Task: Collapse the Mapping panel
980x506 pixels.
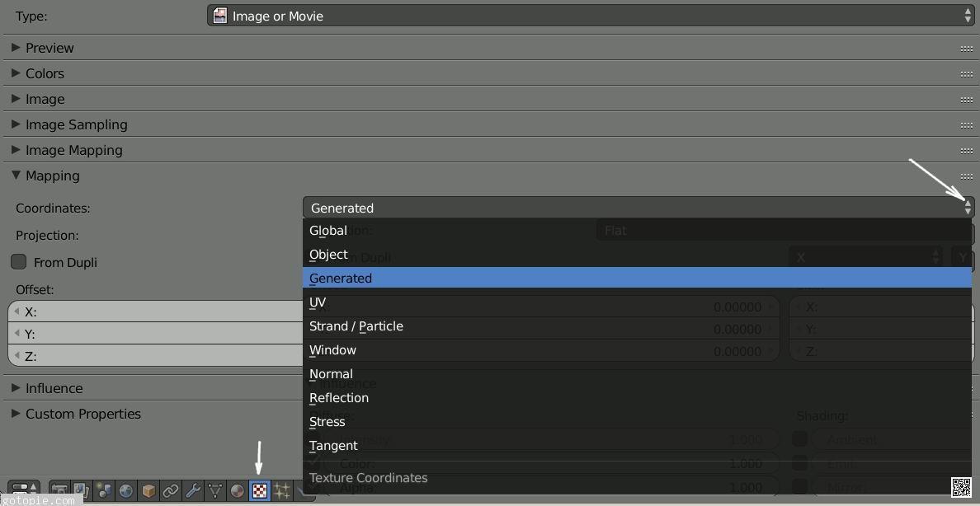Action: [52, 176]
